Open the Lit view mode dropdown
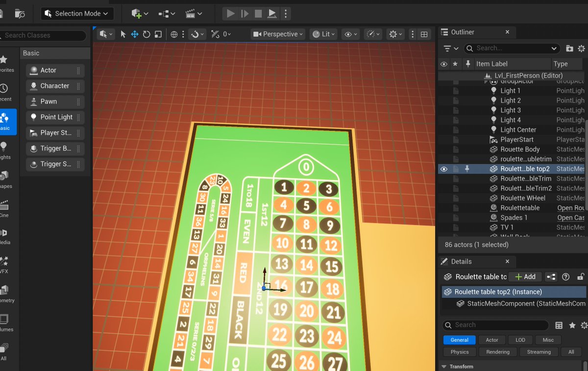The height and width of the screenshot is (371, 588). click(x=324, y=34)
